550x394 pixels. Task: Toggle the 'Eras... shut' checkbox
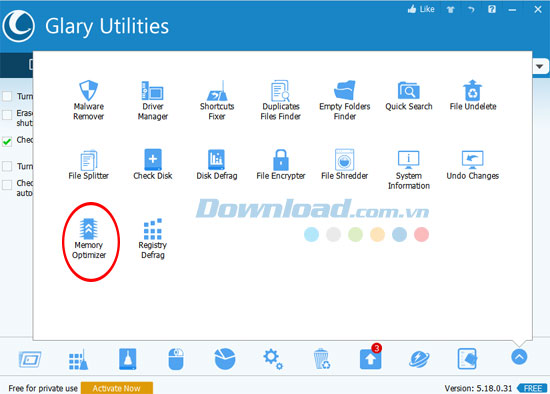click(7, 115)
